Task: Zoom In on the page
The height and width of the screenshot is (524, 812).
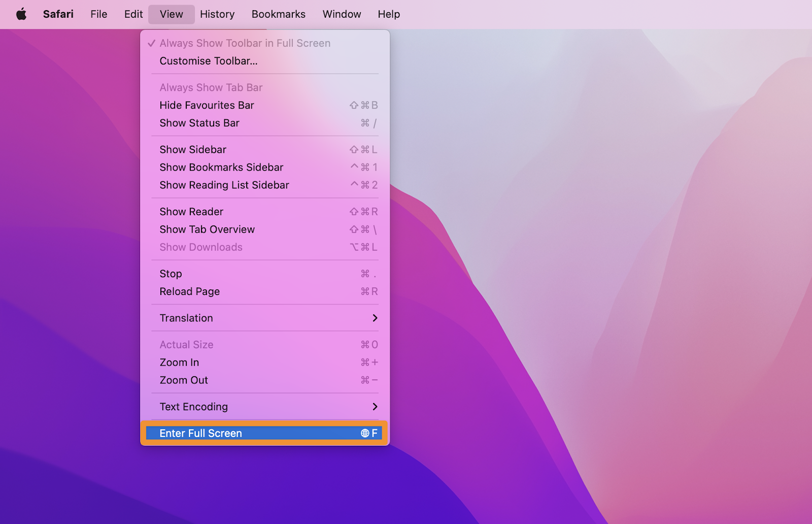Action: pos(179,362)
